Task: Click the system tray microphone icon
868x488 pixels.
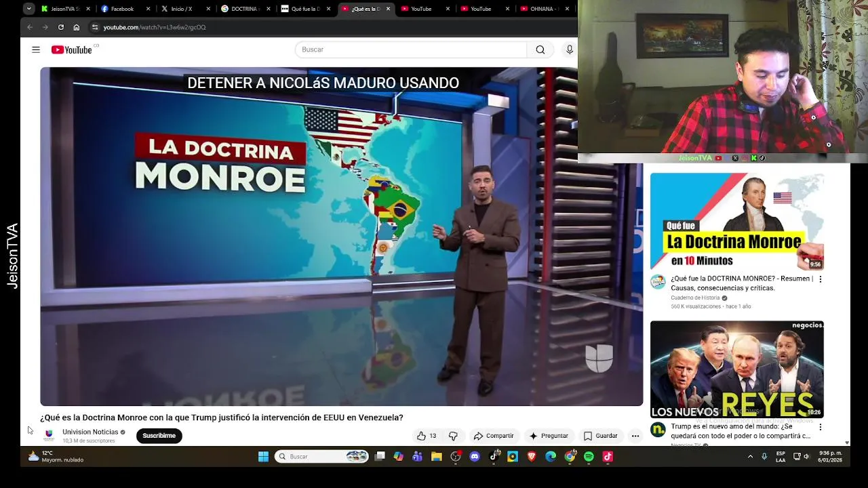Action: (x=764, y=457)
